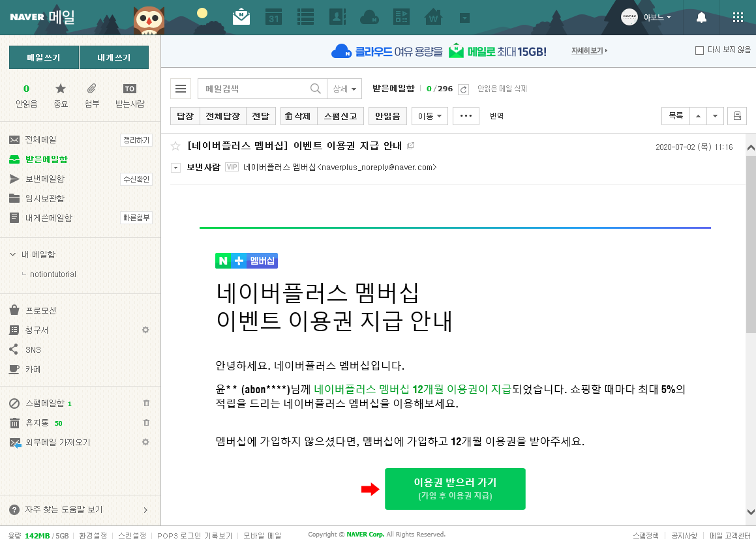
Task: Refresh the inbox with reload icon
Action: [x=463, y=89]
